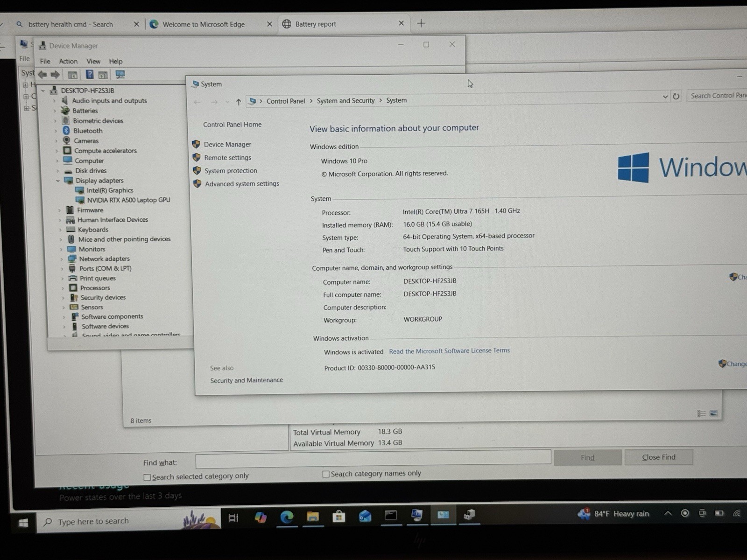Viewport: 747px width, 560px height.
Task: Open File Explorer from the taskbar
Action: tap(312, 516)
